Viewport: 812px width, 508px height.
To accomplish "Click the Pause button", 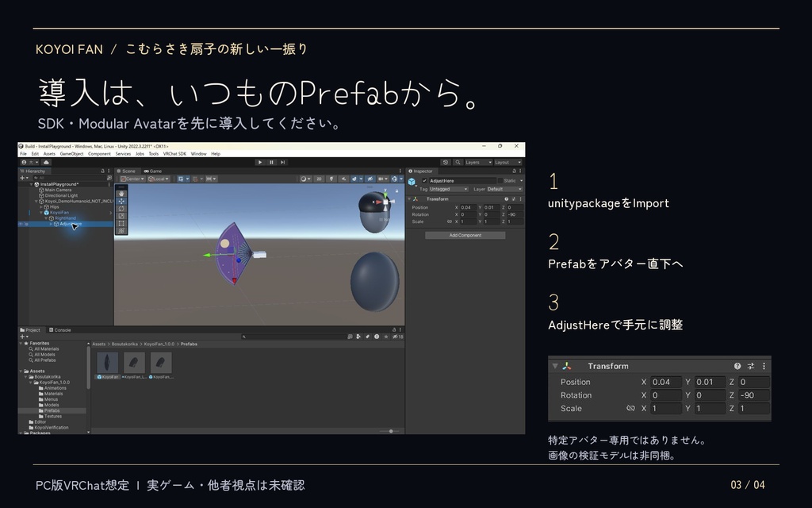I will click(x=271, y=162).
